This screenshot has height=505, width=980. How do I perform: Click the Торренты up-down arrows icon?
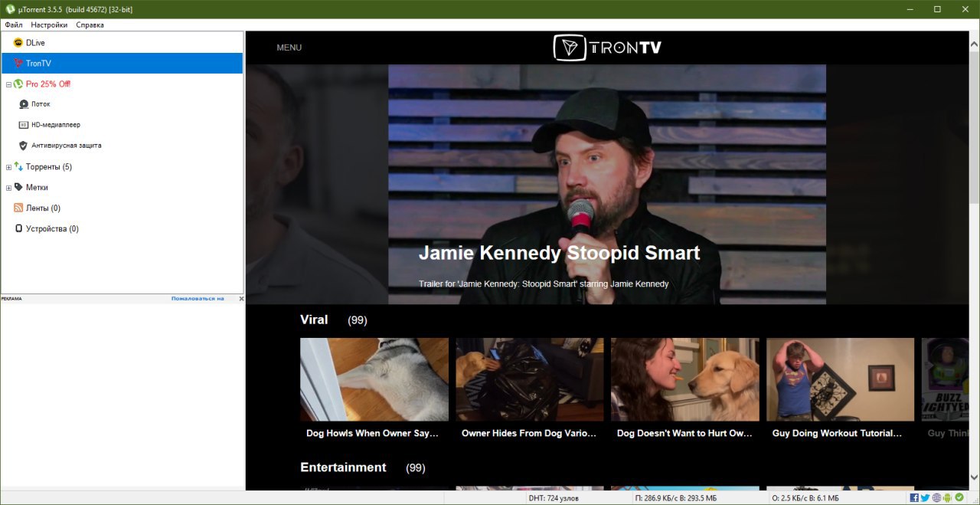[18, 166]
